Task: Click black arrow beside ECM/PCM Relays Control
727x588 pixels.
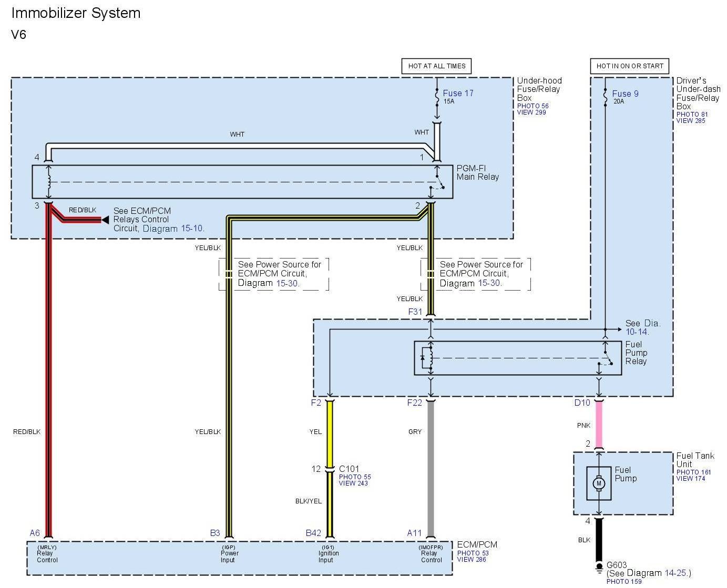Action: coord(105,220)
